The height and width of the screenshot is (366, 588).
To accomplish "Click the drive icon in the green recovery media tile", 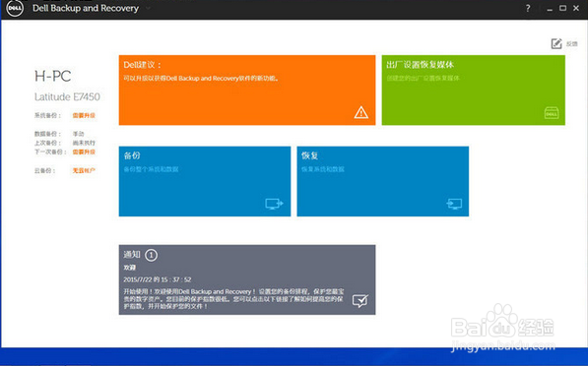I will 552,113.
